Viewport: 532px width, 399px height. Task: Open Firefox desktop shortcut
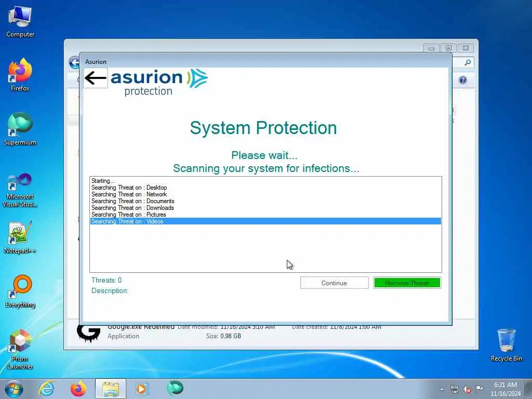pyautogui.click(x=20, y=75)
